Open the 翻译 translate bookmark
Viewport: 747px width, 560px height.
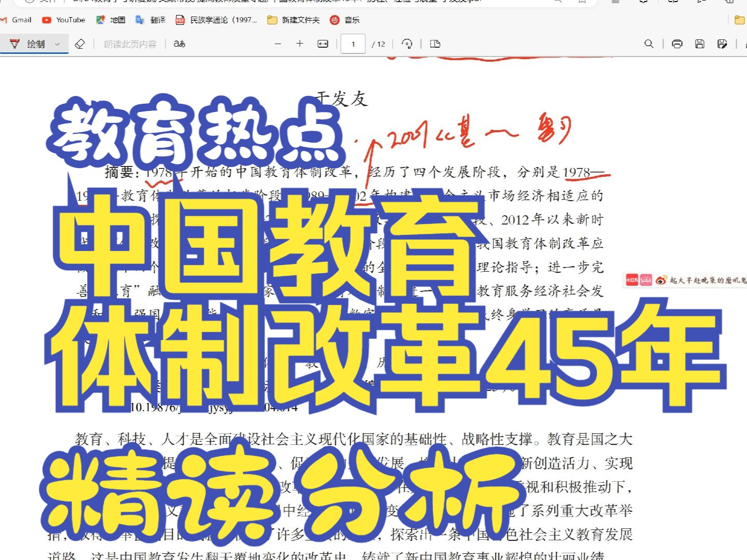click(x=150, y=20)
